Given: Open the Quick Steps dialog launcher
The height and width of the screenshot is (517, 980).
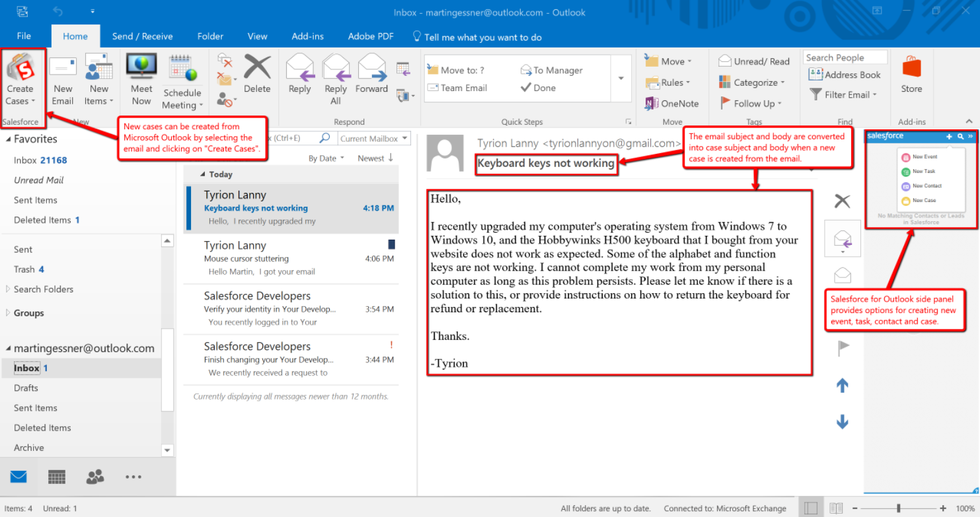Looking at the screenshot, I should click(x=628, y=121).
